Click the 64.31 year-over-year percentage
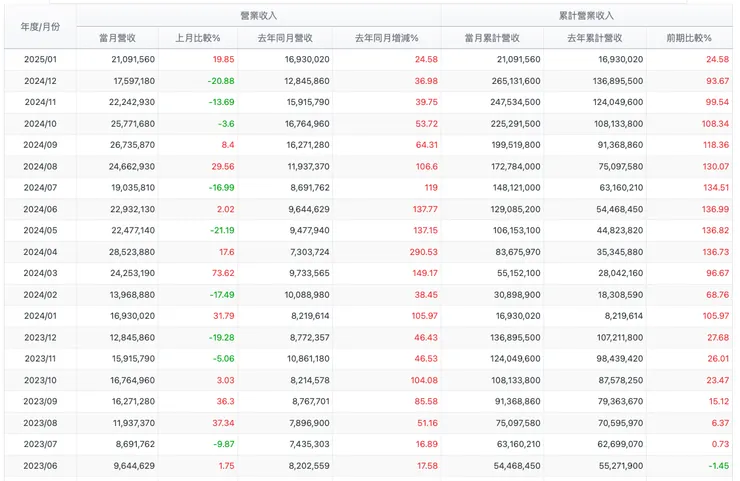 click(427, 145)
